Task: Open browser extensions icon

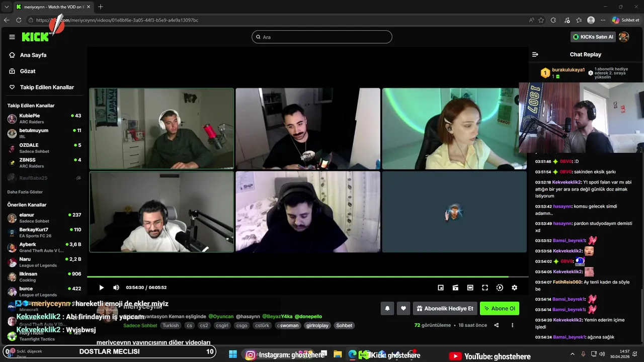Action: click(553, 20)
